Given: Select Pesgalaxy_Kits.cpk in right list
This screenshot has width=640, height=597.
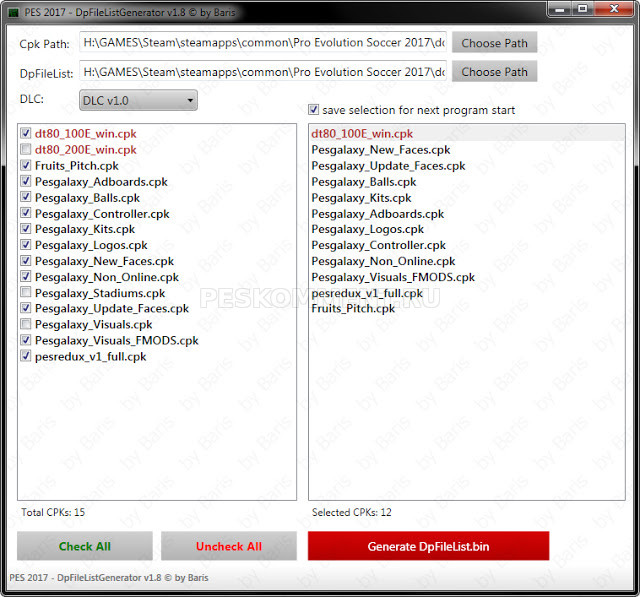Looking at the screenshot, I should pos(467,198).
